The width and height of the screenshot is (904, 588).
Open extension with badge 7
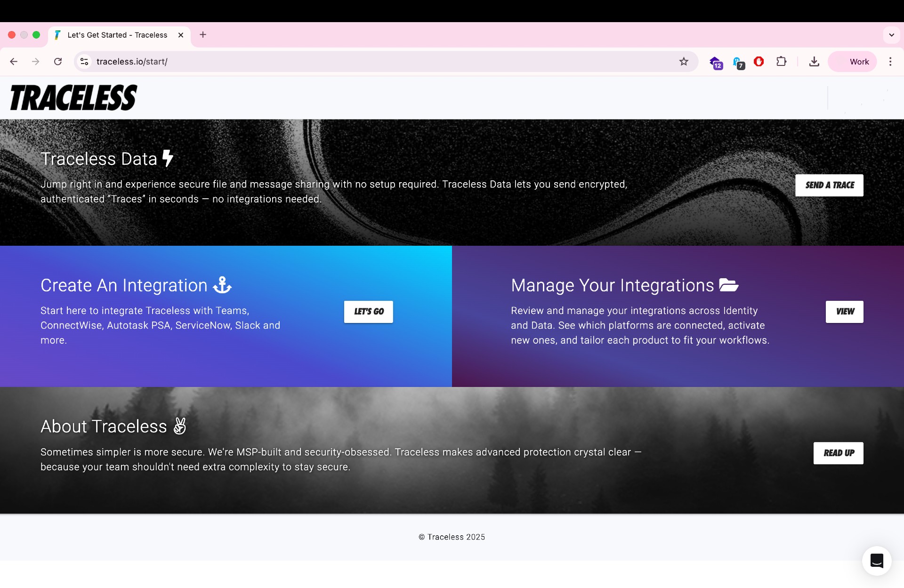point(738,62)
